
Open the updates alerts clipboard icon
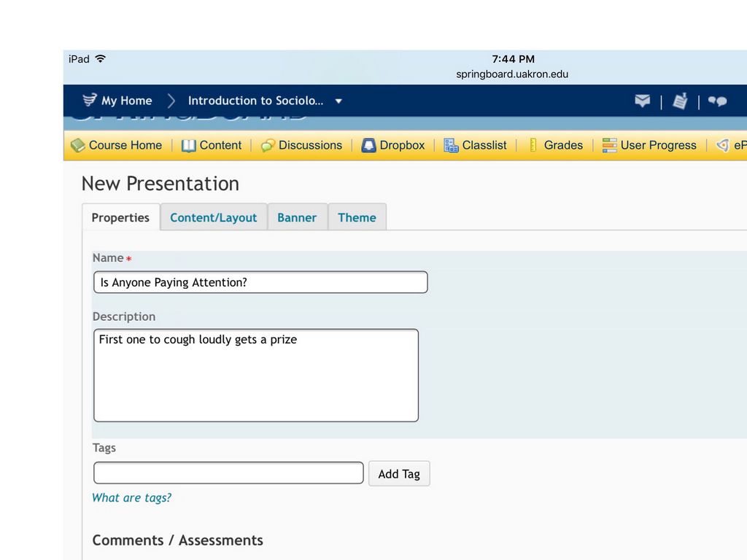pyautogui.click(x=680, y=101)
